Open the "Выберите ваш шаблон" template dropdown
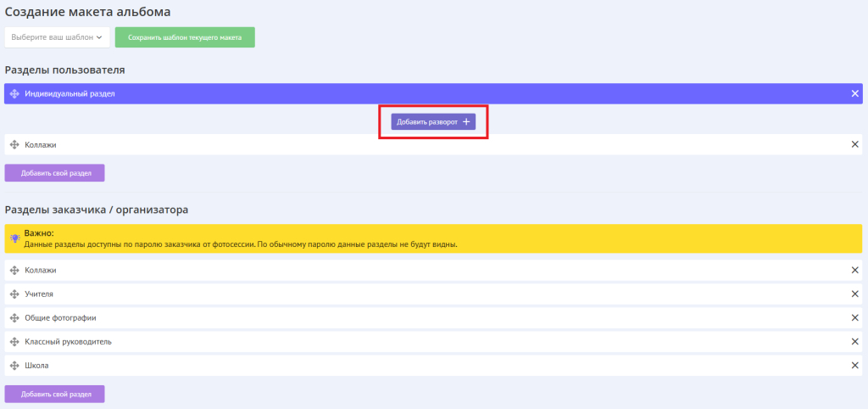 point(57,37)
